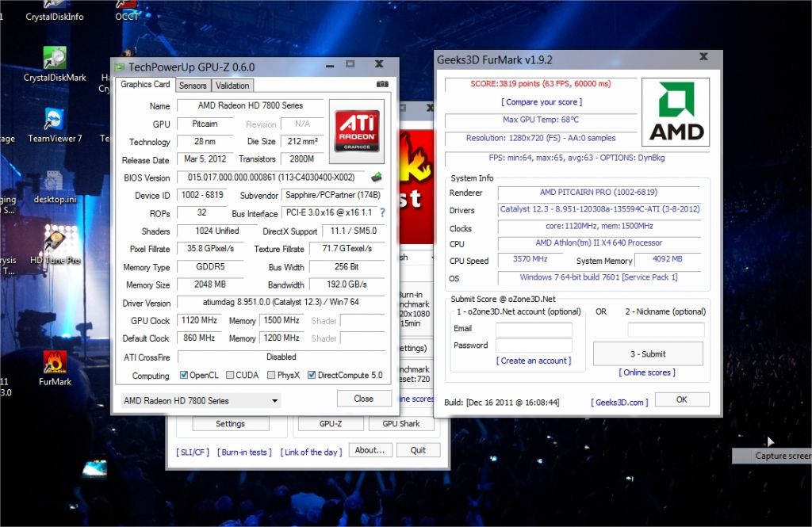Screen dimensions: 812x527
Task: Toggle the DirectCompute 5.0 checkbox
Action: pos(311,375)
